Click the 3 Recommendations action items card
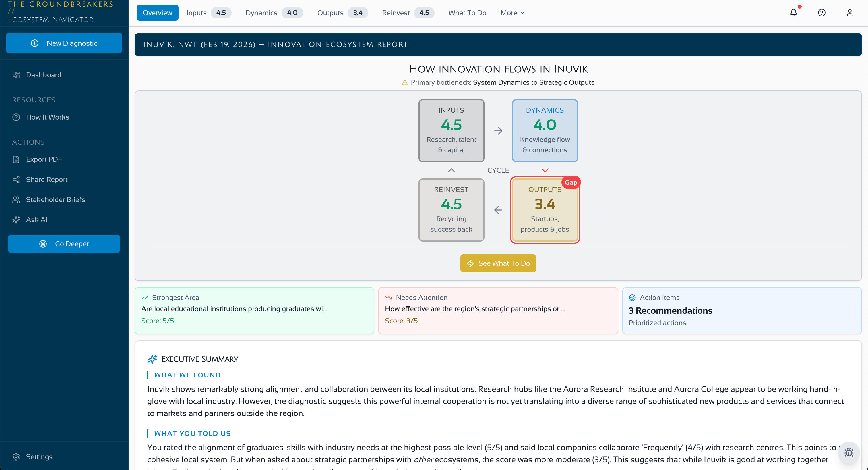The image size is (868, 470). click(x=741, y=310)
